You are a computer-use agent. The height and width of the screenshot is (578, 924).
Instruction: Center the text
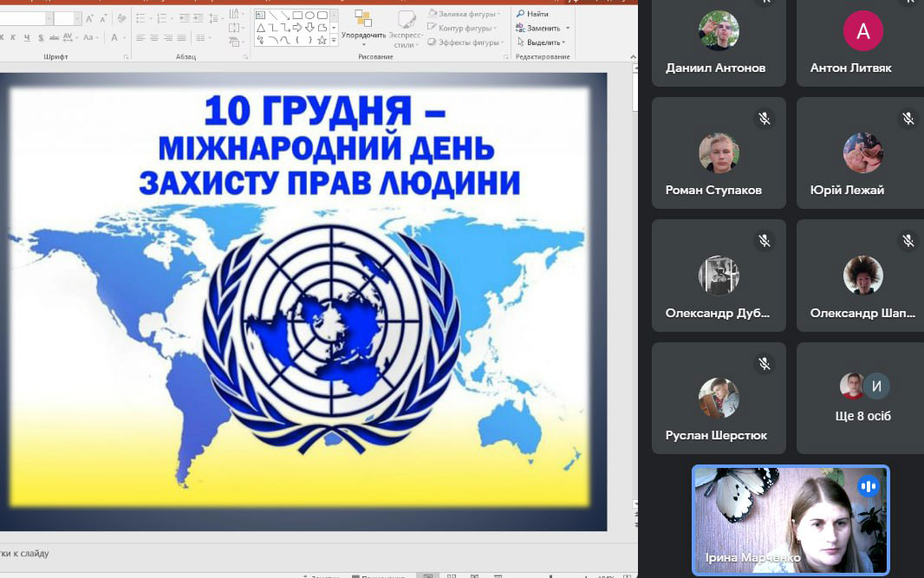[x=154, y=38]
